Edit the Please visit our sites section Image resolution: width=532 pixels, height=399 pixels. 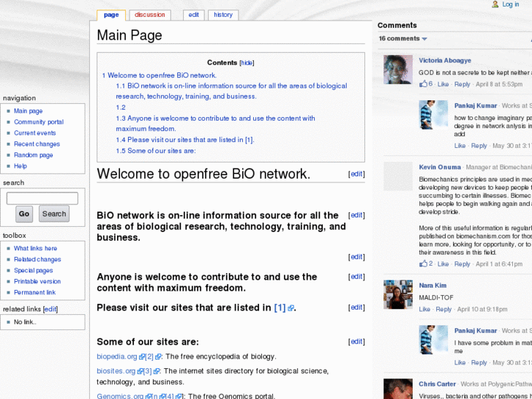pyautogui.click(x=356, y=307)
